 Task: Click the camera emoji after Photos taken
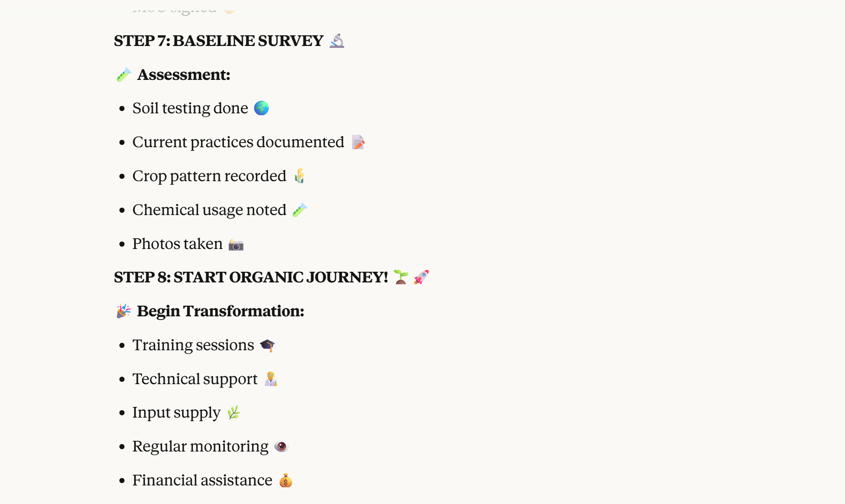coord(236,244)
